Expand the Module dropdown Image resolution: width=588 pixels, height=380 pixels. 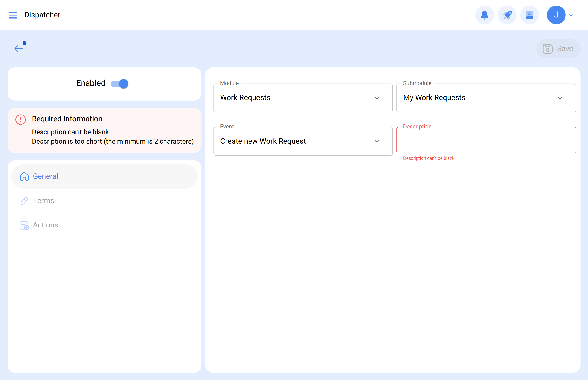[x=303, y=98]
